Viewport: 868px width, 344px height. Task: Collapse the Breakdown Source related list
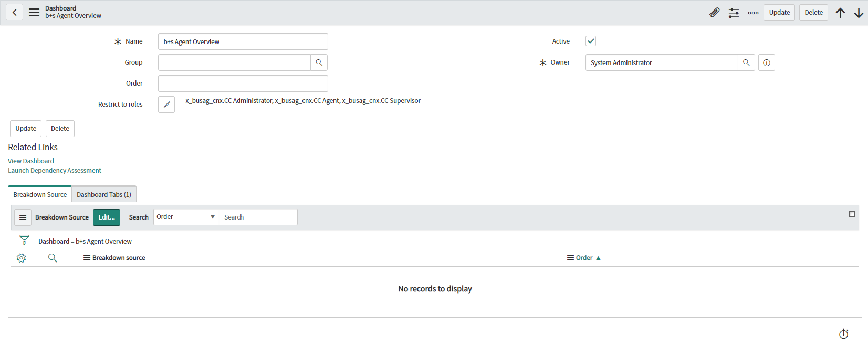[x=852, y=214]
